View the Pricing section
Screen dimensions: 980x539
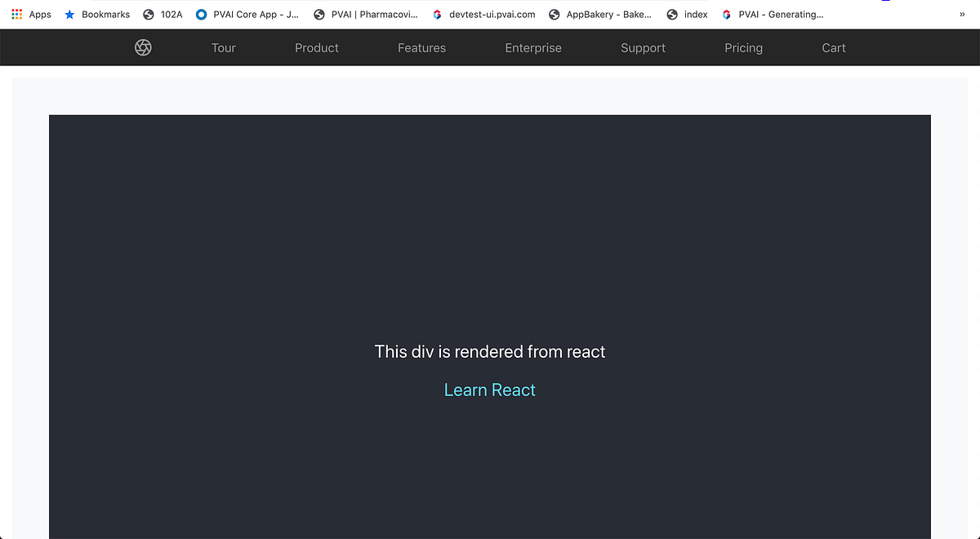pos(743,47)
